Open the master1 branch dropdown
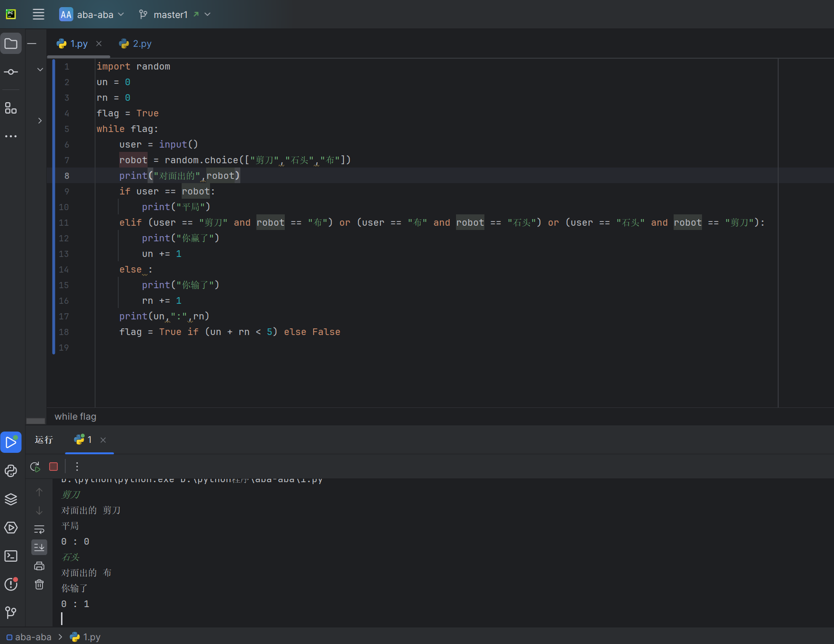 pyautogui.click(x=175, y=15)
